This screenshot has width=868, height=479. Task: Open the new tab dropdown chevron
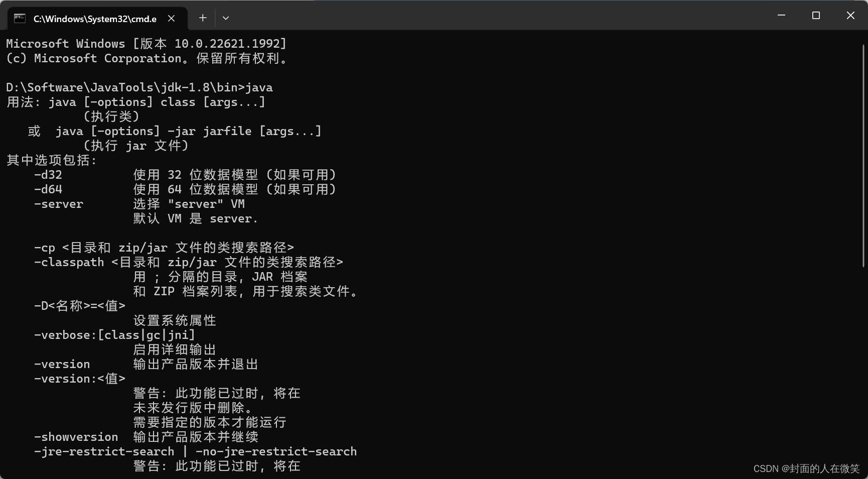225,18
